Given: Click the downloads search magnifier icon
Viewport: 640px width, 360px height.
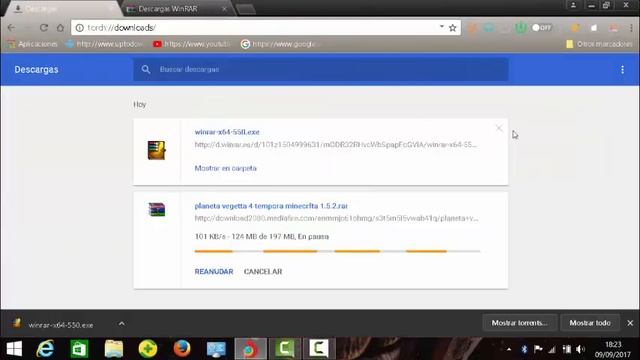Looking at the screenshot, I should [146, 69].
